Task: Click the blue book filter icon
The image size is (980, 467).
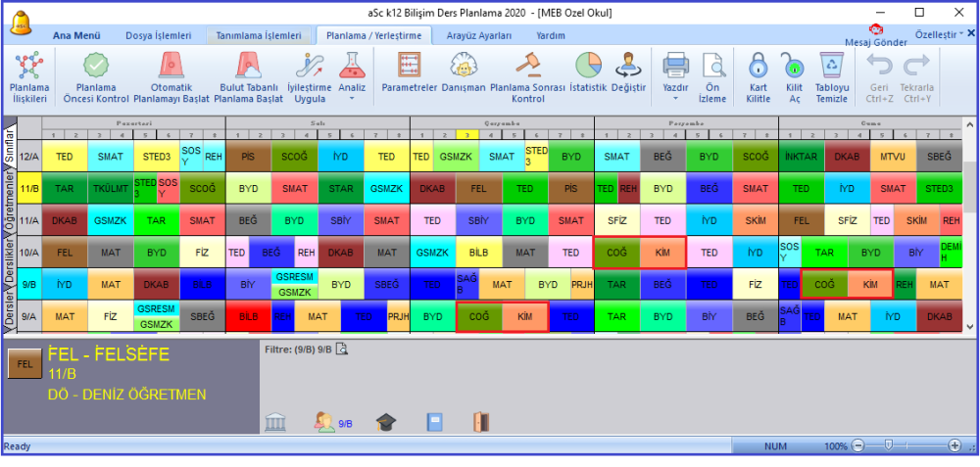Action: coord(434,423)
